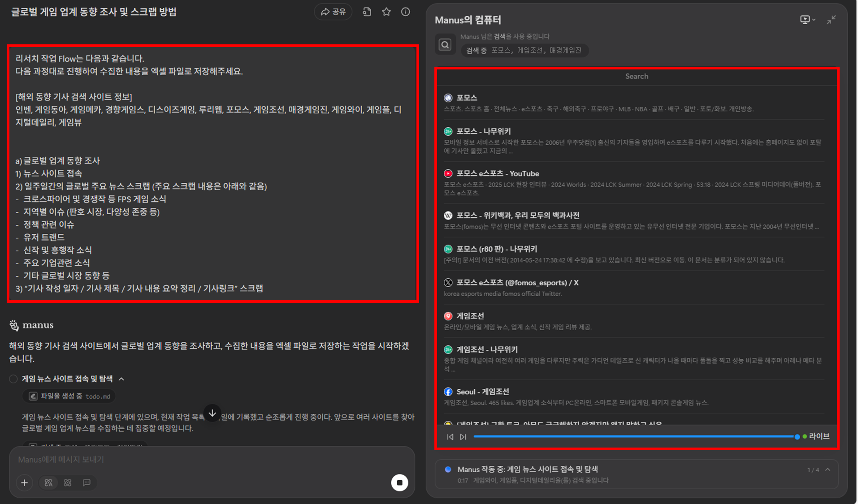Click 온라인/모바일 게임 뉴스 description text
This screenshot has width=858, height=504.
click(x=517, y=327)
